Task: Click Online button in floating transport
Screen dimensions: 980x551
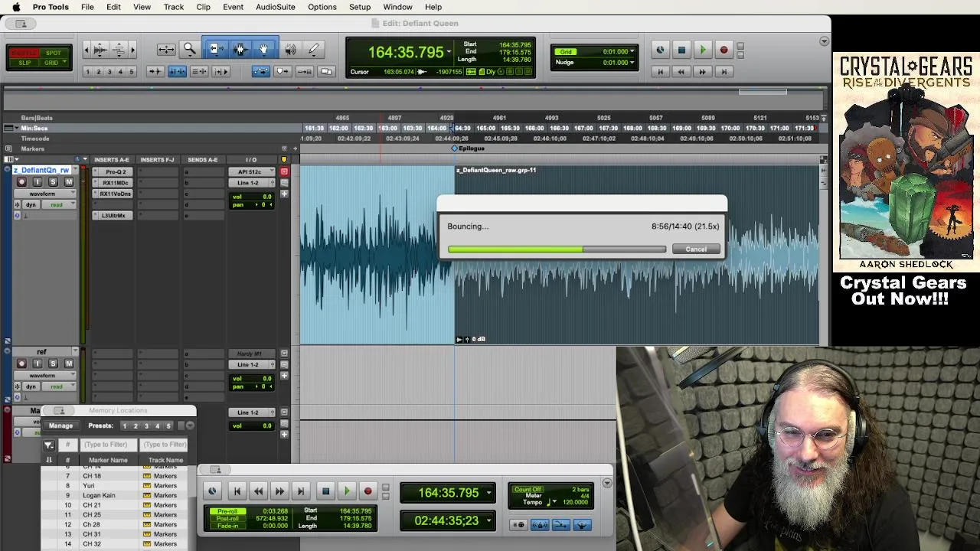Action: coord(212,491)
